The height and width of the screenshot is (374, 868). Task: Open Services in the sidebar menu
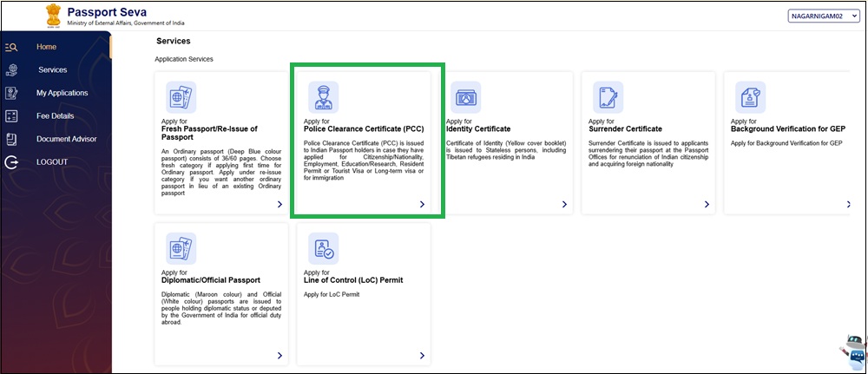pos(53,70)
